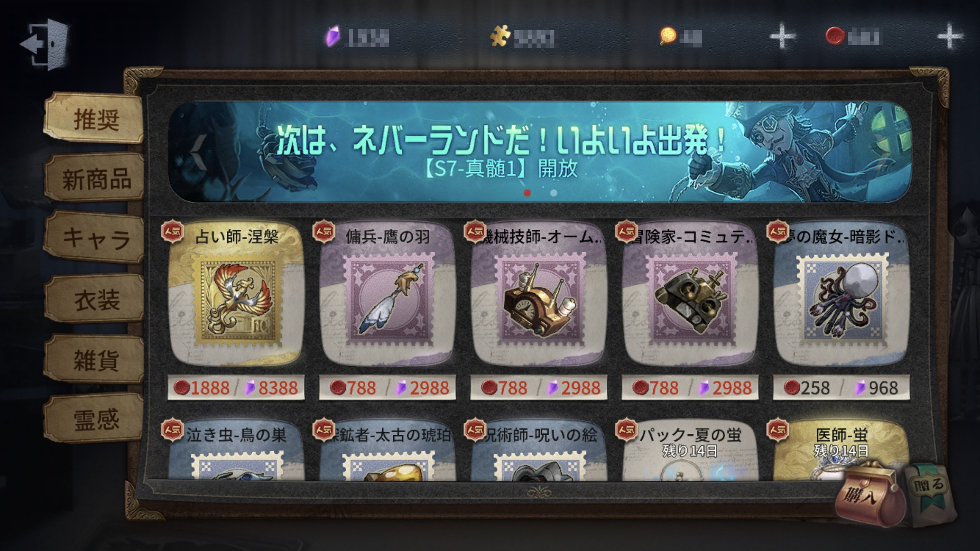
Task: Select the second banner page dot
Action: pos(553,193)
